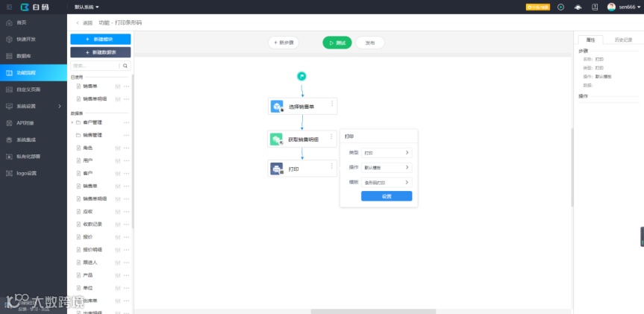The width and height of the screenshot is (644, 314).
Task: Switch to 历史记录 tab
Action: [x=623, y=40]
